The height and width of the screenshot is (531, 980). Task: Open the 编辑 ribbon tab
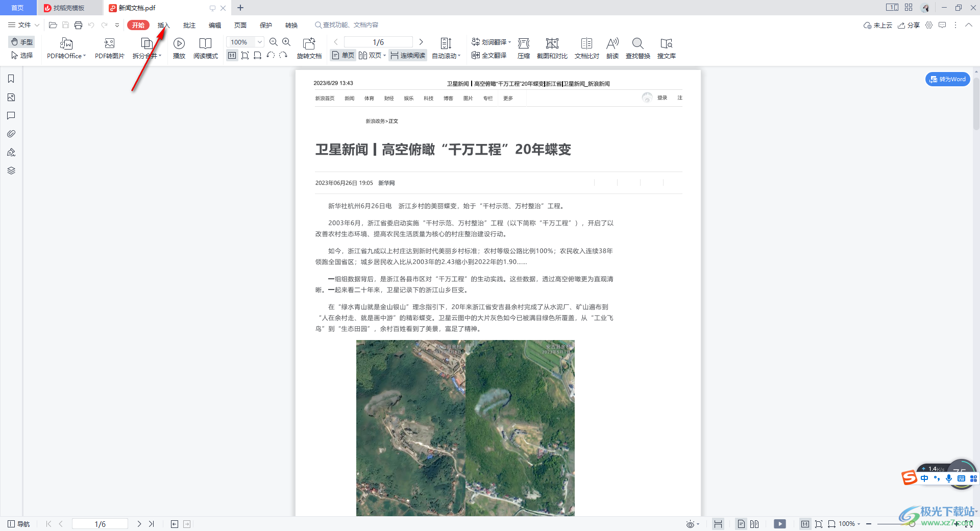[x=215, y=25]
